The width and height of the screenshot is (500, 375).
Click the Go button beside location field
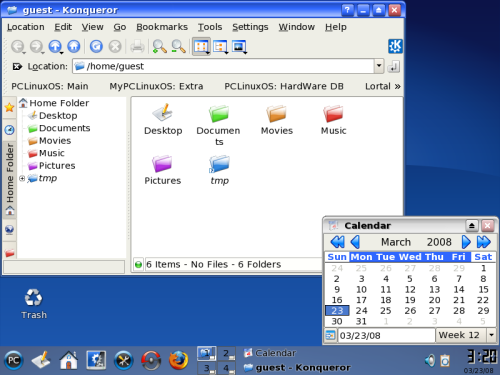coord(394,66)
